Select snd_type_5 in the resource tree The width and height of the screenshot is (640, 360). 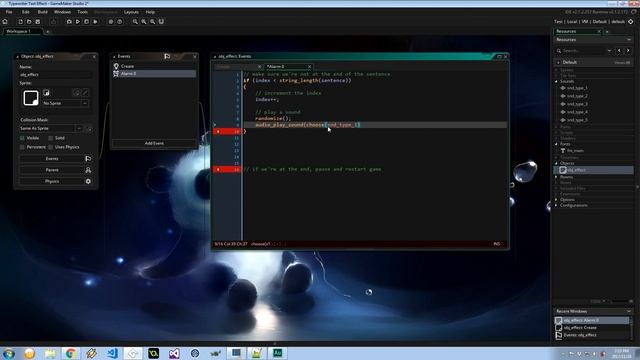(x=577, y=120)
